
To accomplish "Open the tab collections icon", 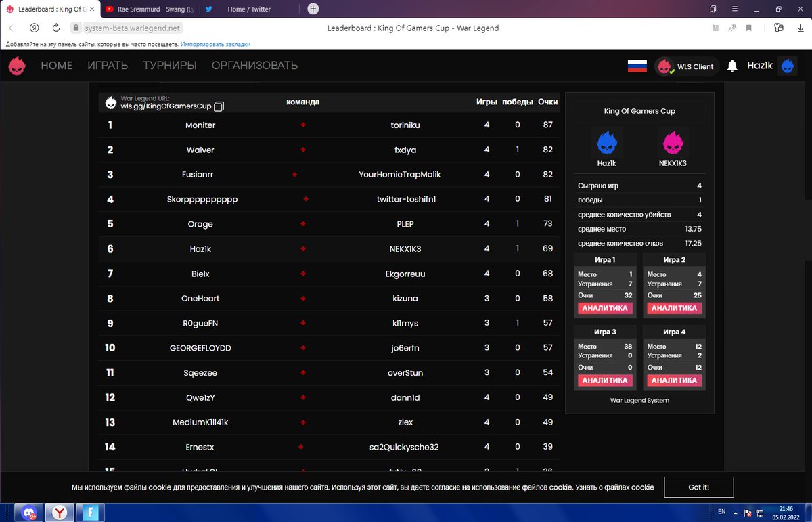I will 713,9.
